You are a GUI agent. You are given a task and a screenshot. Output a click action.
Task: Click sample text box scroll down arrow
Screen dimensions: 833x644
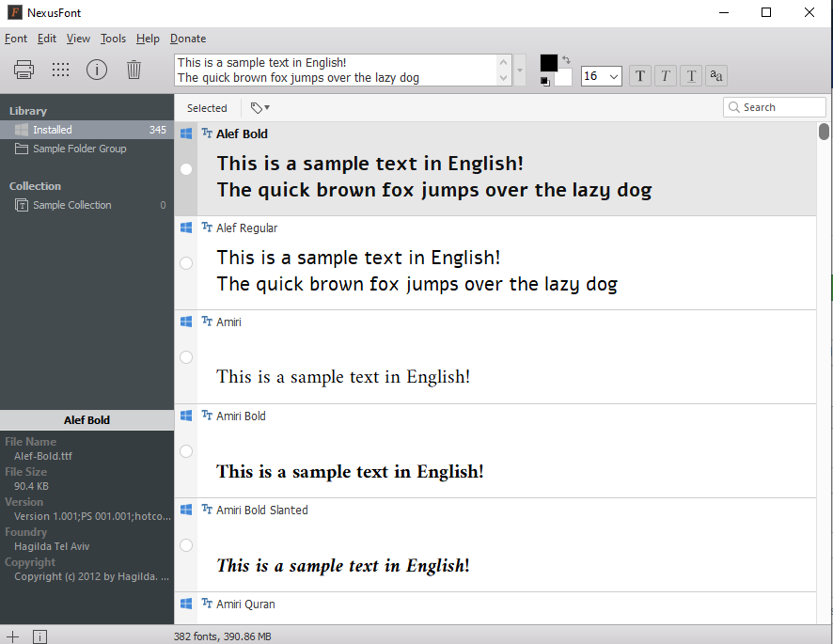pos(504,78)
